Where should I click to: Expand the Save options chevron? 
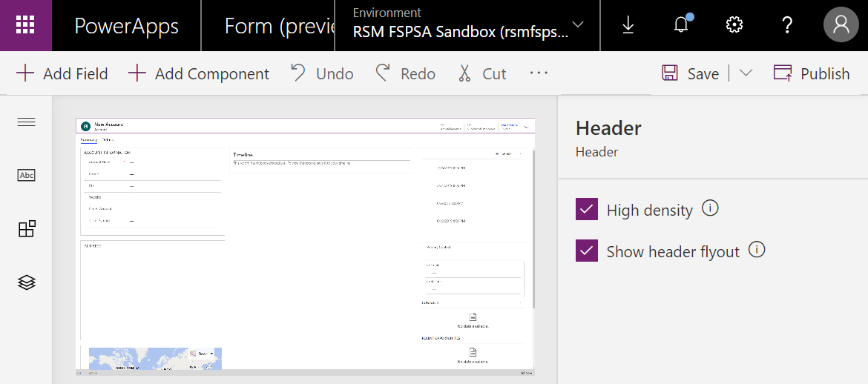746,73
